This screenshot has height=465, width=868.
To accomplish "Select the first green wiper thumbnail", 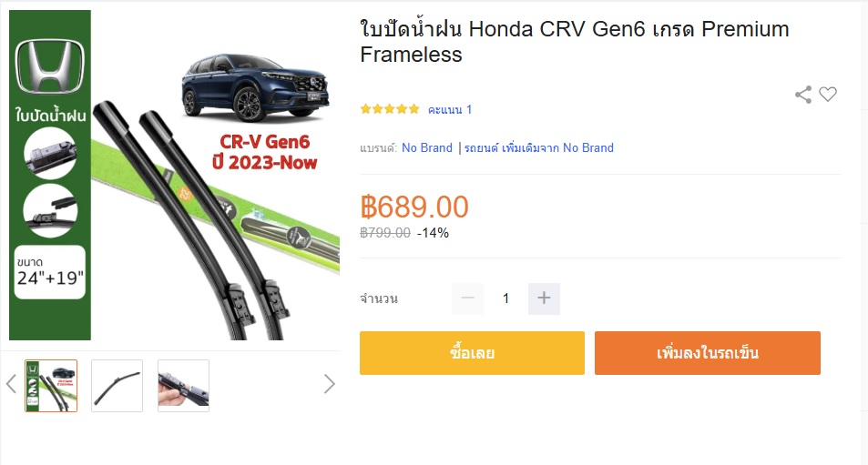I will (51, 386).
